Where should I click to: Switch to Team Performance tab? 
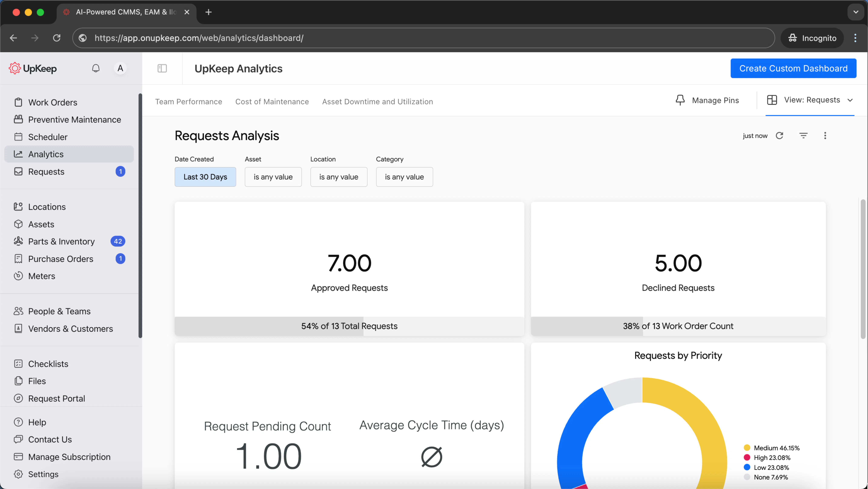click(188, 101)
